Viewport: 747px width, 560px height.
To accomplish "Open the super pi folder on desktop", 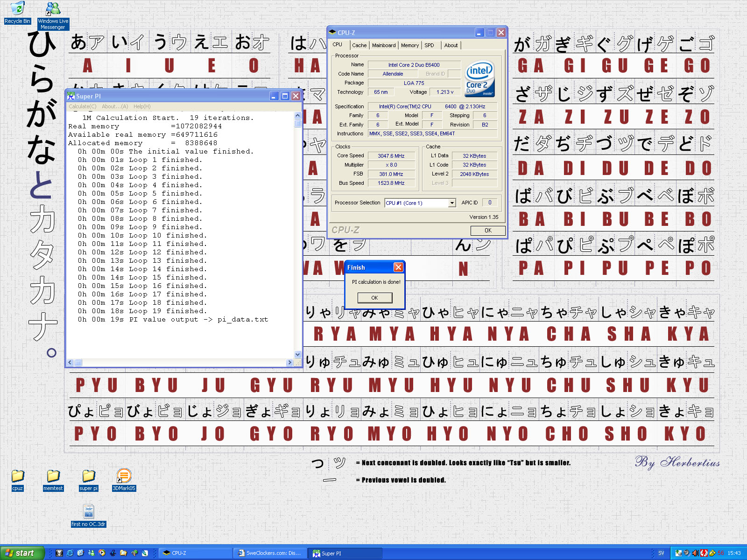I will [88, 480].
